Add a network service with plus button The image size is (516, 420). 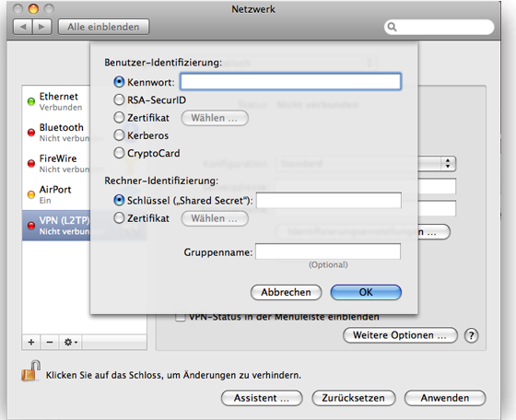coord(31,343)
